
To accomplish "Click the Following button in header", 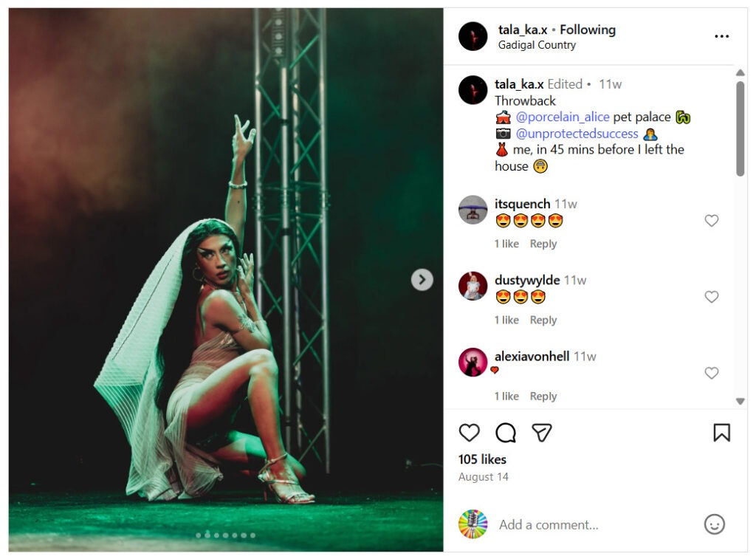I will coord(588,30).
